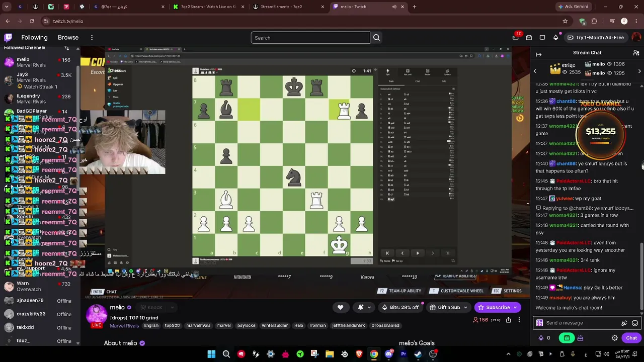Open the Following tab
This screenshot has height=362, width=644.
(x=34, y=37)
